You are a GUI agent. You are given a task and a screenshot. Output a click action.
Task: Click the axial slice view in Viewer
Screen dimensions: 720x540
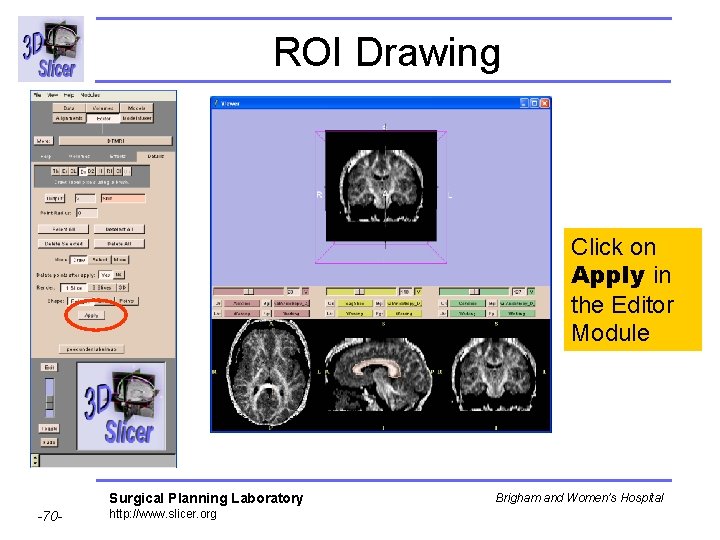point(268,375)
